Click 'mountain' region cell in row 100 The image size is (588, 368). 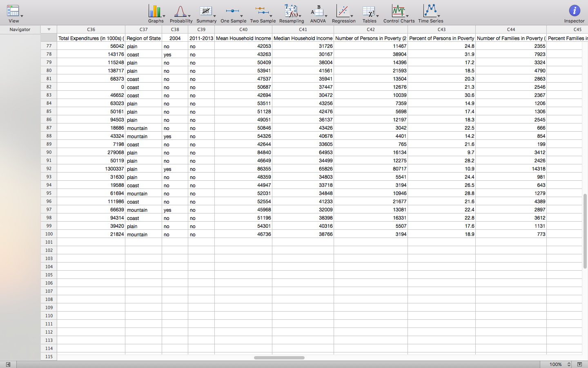point(144,234)
